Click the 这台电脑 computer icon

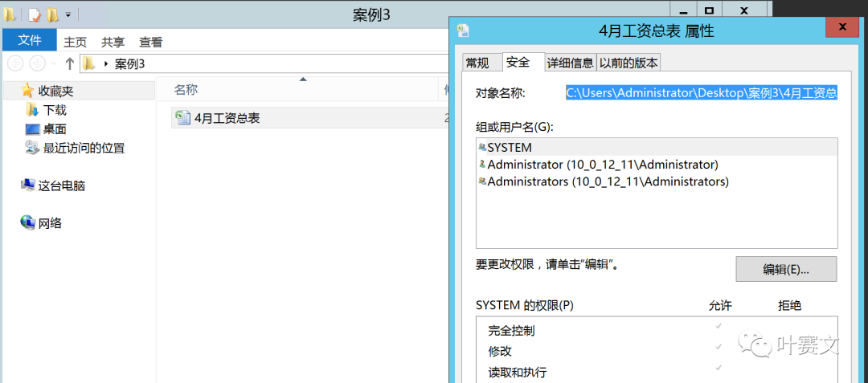(27, 185)
